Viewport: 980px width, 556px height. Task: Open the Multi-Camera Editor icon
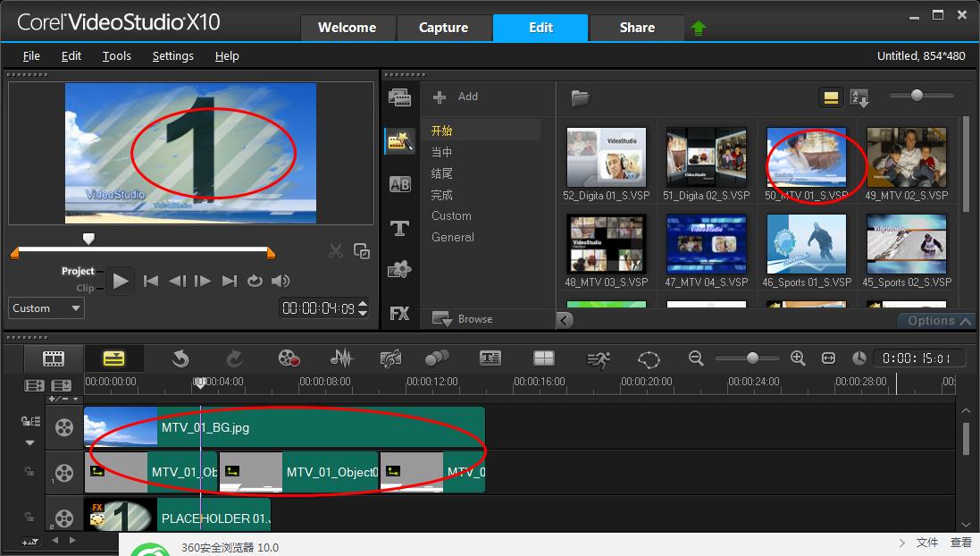pos(544,358)
